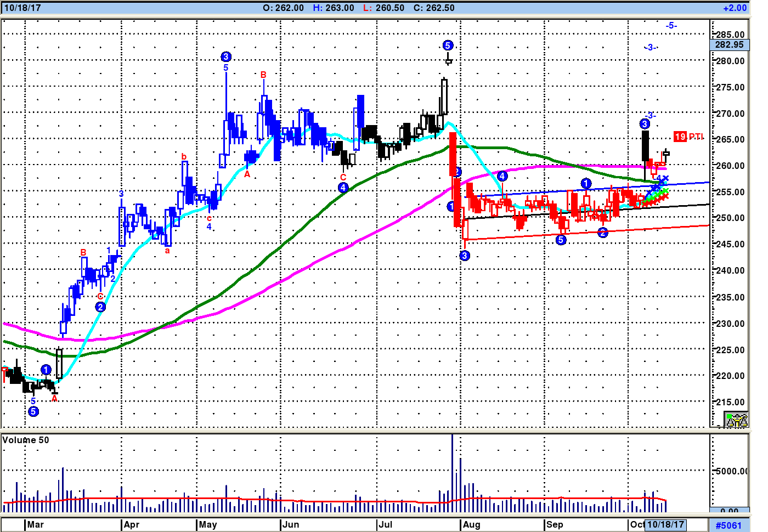Select circled wave 5 marker under March low
Screen dimensions: 768x532
pyautogui.click(x=33, y=411)
